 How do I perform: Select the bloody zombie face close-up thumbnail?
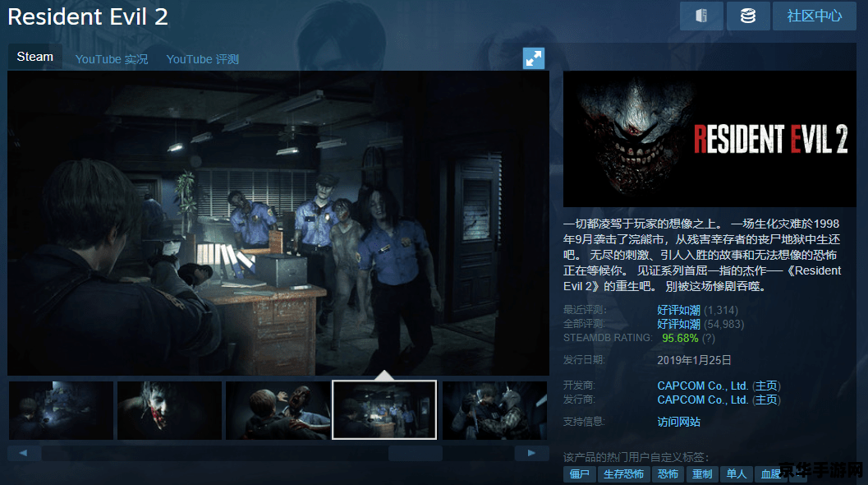coord(169,410)
